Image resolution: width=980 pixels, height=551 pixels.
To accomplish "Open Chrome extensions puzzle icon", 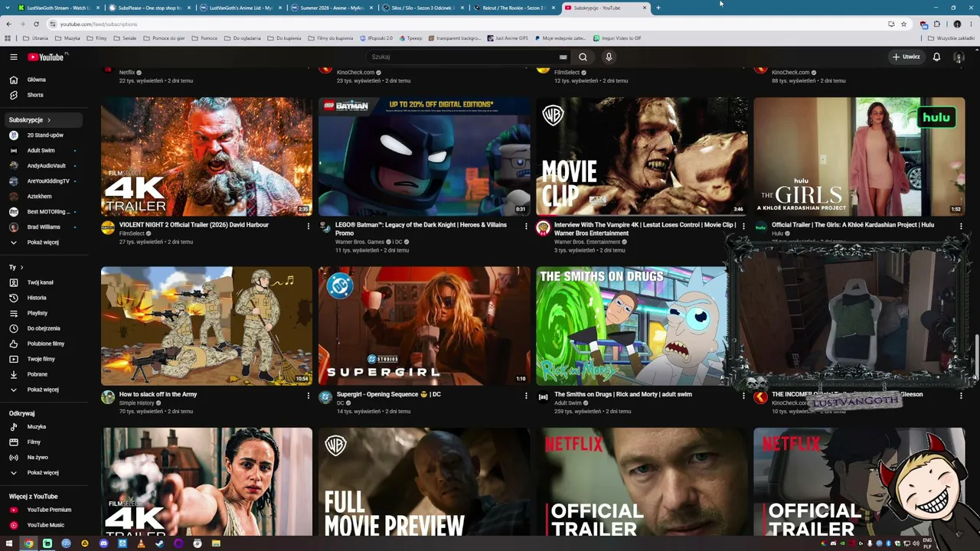I will coord(936,24).
